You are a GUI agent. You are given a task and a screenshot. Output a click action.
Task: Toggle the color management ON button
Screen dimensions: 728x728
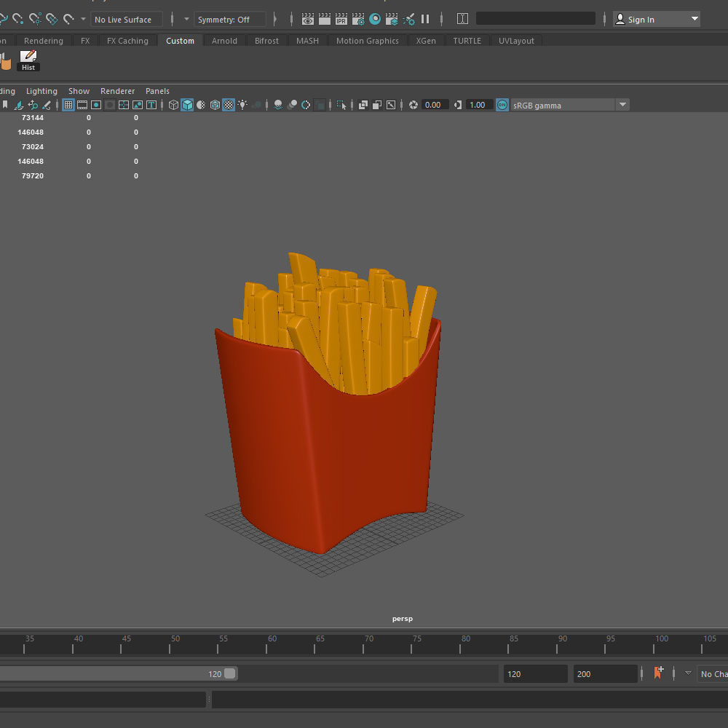[x=502, y=104]
